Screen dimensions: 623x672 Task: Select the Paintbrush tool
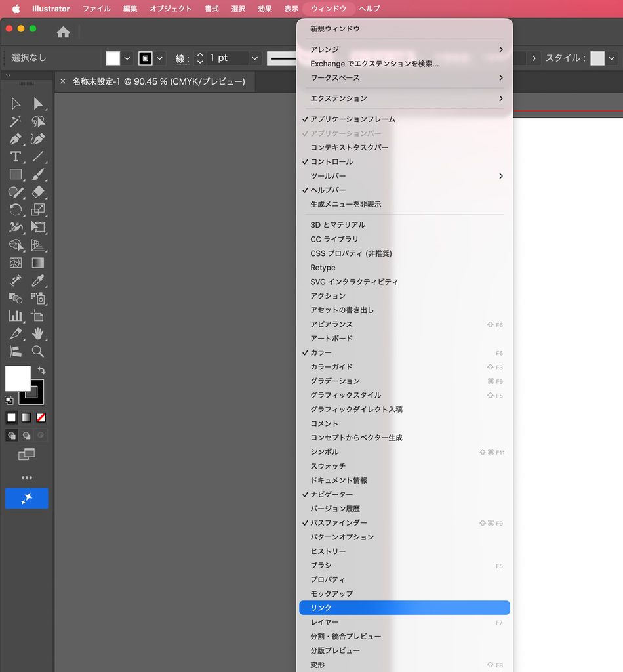point(37,174)
